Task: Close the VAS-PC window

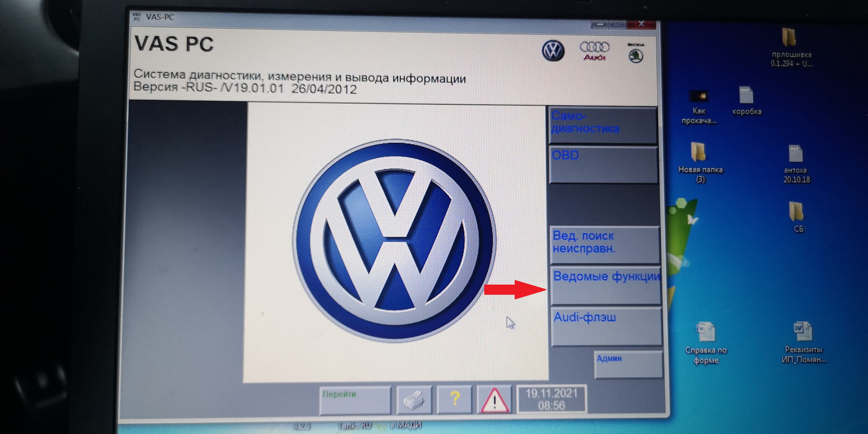Action: (641, 24)
